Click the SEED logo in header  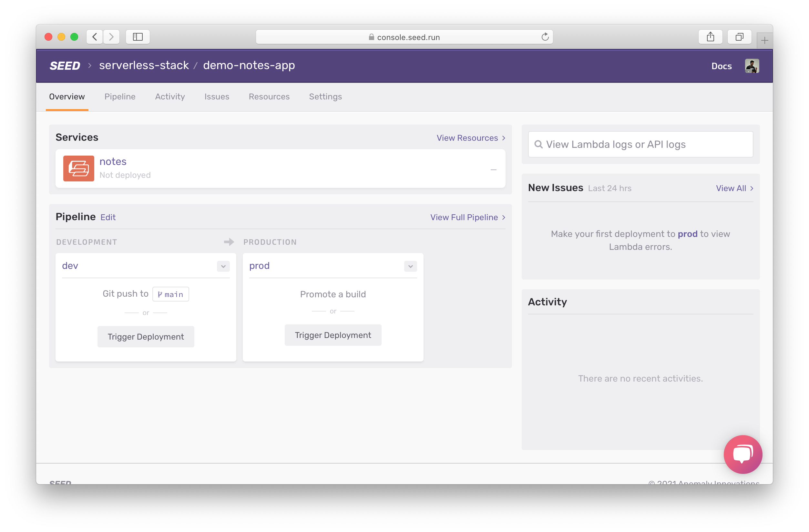coord(65,66)
